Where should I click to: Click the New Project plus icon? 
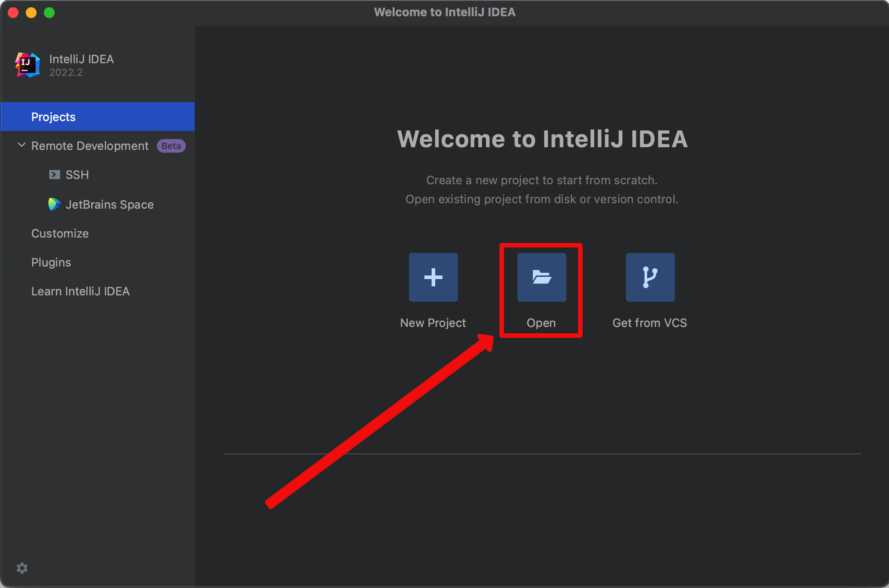click(x=433, y=277)
